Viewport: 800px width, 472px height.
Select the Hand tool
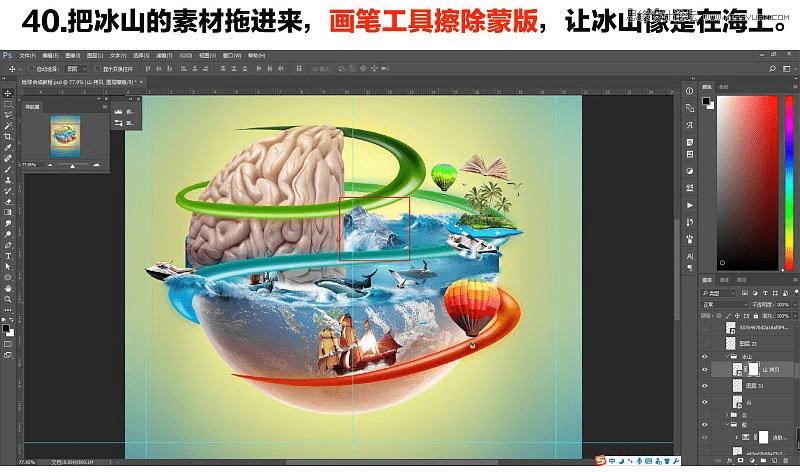[x=8, y=288]
